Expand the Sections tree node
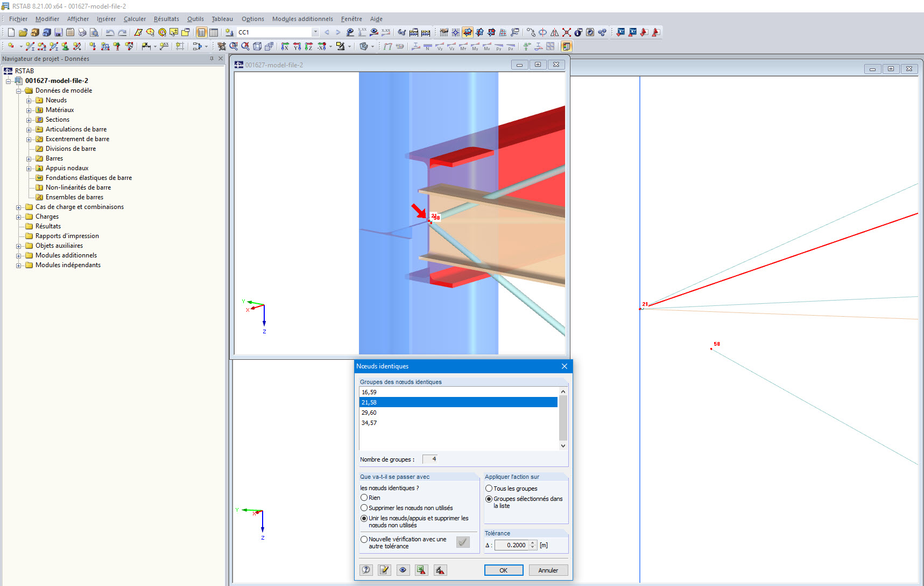Screen dimensions: 924x586 (29, 120)
